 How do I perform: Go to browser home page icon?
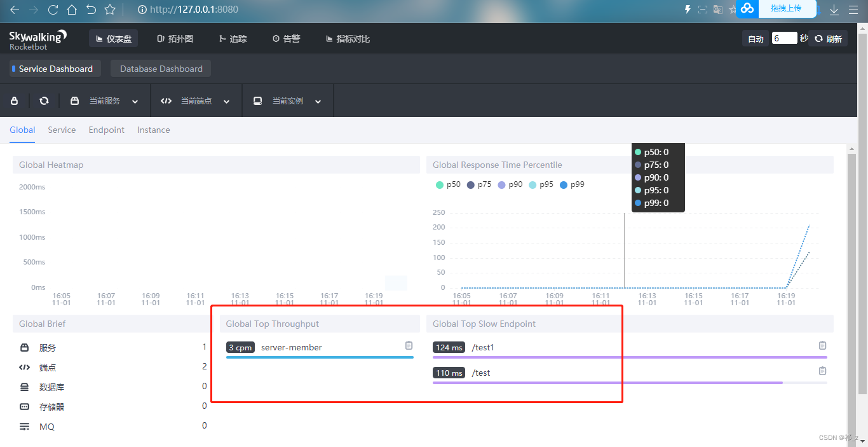pyautogui.click(x=72, y=10)
